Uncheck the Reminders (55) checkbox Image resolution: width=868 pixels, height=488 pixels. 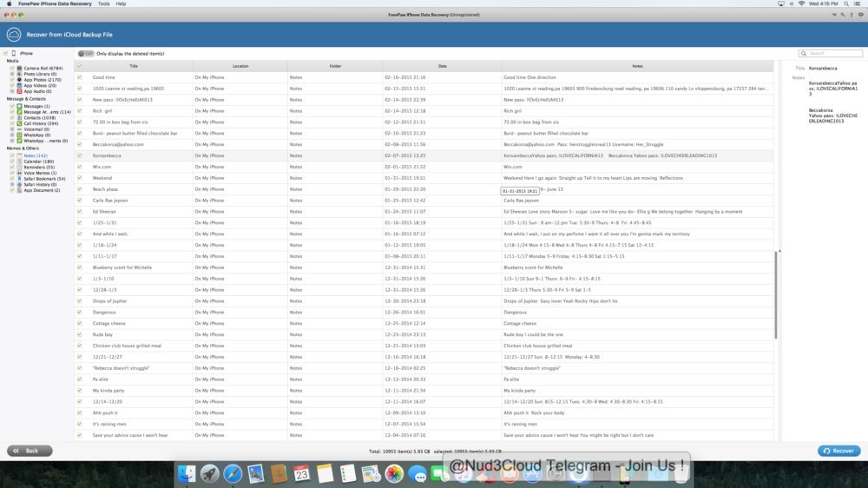[x=11, y=168]
